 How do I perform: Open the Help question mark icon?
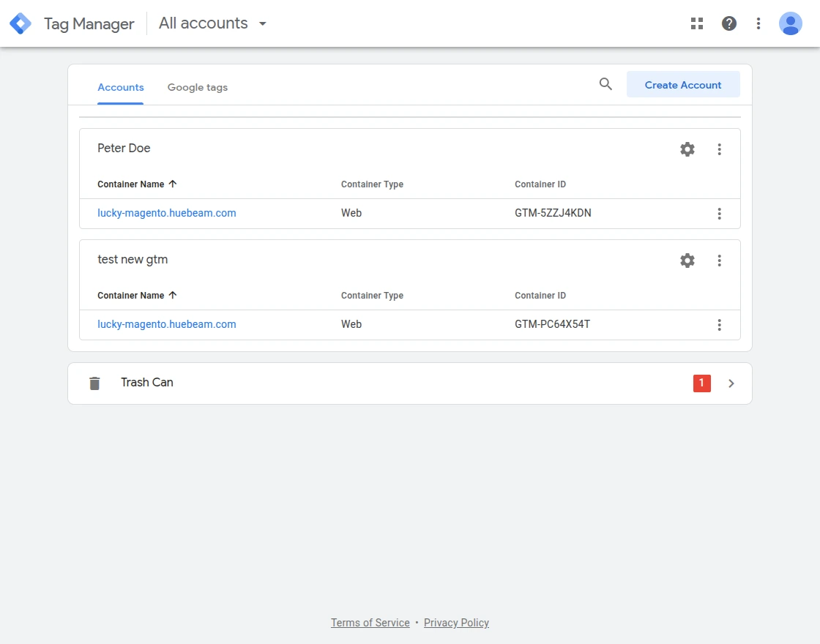(728, 23)
